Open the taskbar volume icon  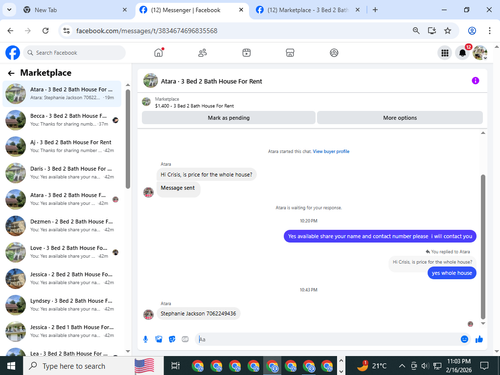[x=425, y=366]
